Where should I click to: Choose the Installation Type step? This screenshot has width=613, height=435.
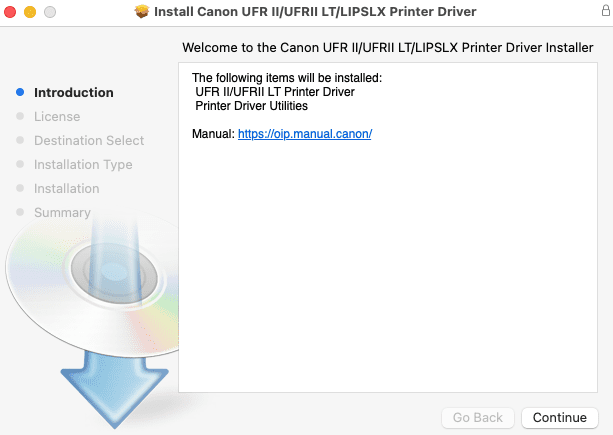pyautogui.click(x=83, y=164)
